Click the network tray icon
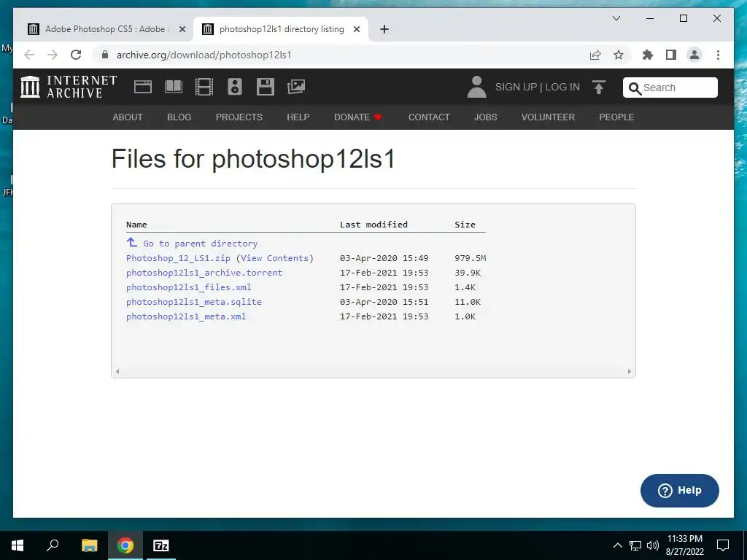 click(635, 545)
